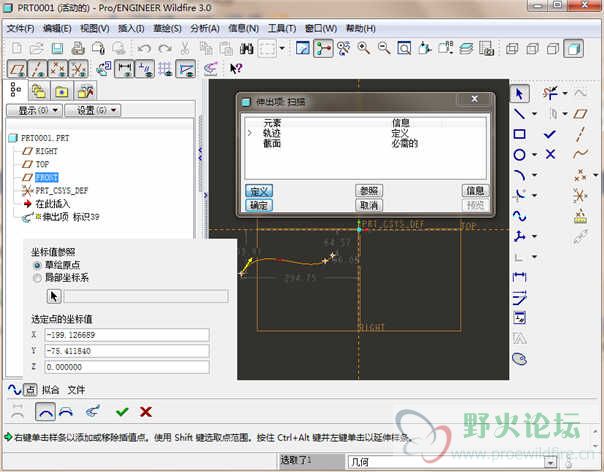Select 草绘原点 radio button
Screen dimensions: 604x472
[x=37, y=265]
